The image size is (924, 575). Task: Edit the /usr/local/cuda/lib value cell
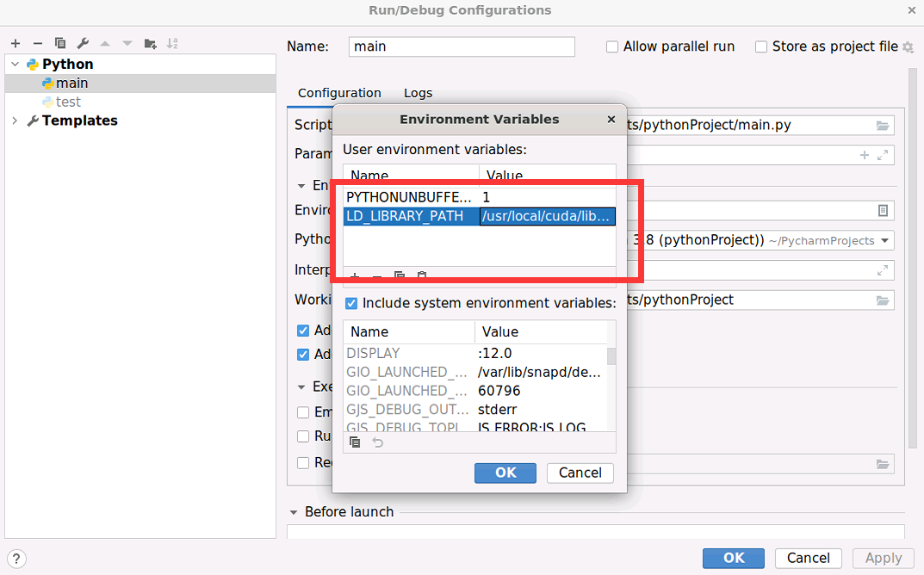coord(548,216)
